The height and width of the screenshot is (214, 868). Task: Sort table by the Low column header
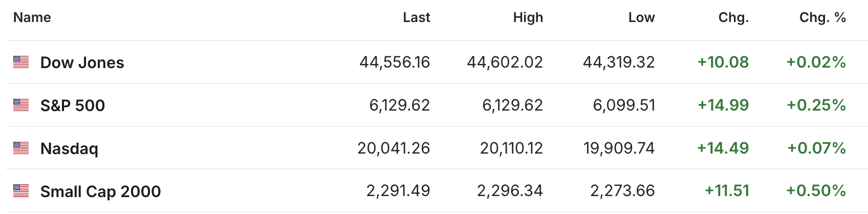click(x=642, y=17)
